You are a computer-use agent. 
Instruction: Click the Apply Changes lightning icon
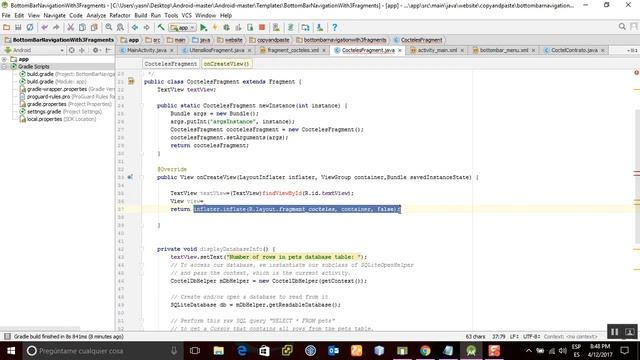click(x=215, y=27)
